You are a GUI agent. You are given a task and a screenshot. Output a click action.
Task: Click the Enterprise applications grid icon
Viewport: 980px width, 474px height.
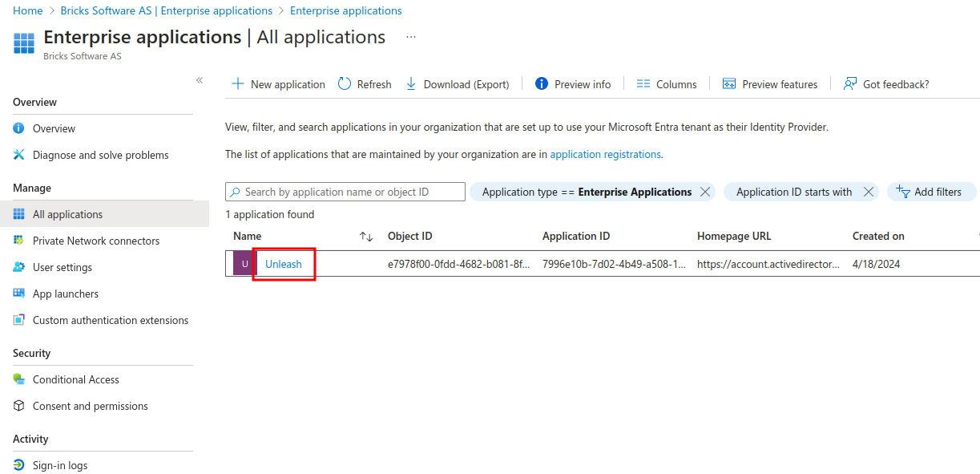pyautogui.click(x=22, y=42)
